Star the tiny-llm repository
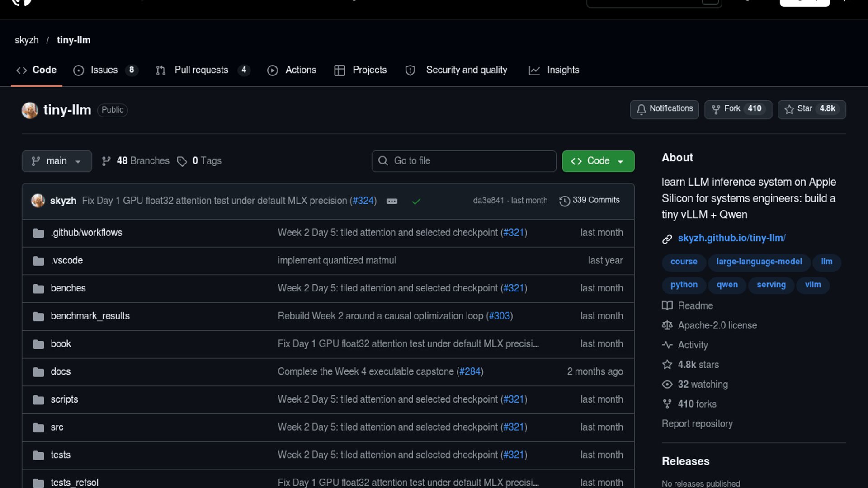The width and height of the screenshot is (868, 488). tap(811, 109)
